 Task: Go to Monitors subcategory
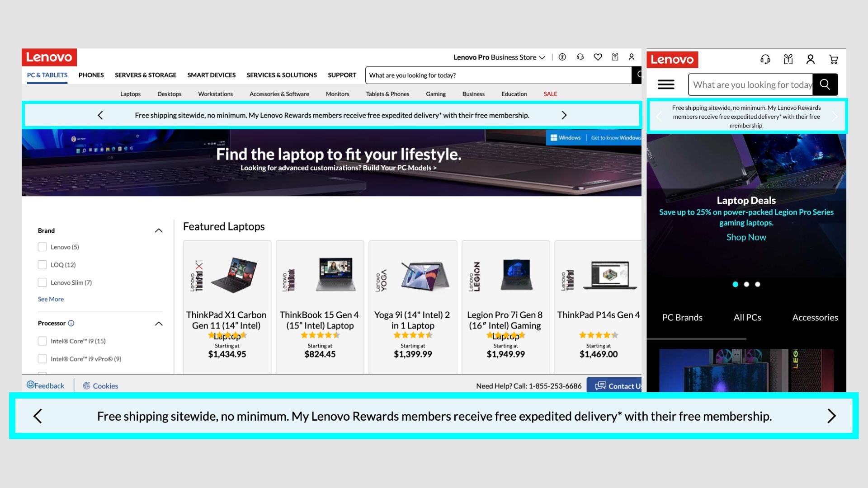click(x=337, y=94)
